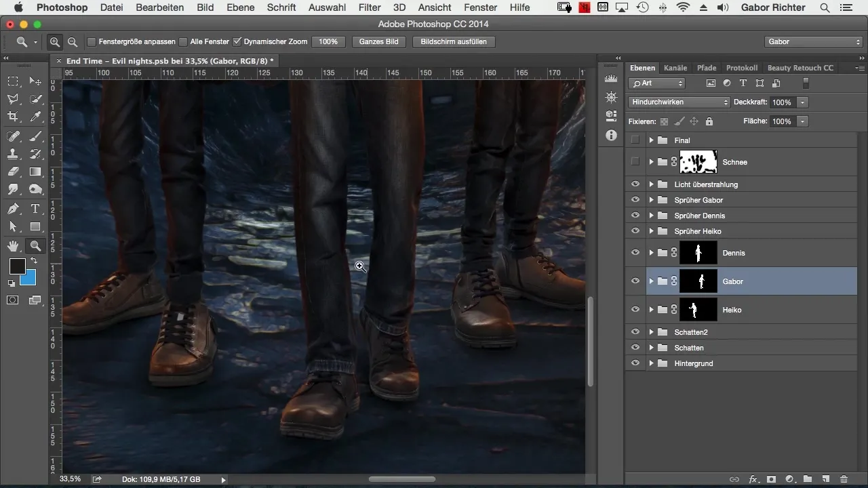Add a layer style with fx button

coord(752,479)
